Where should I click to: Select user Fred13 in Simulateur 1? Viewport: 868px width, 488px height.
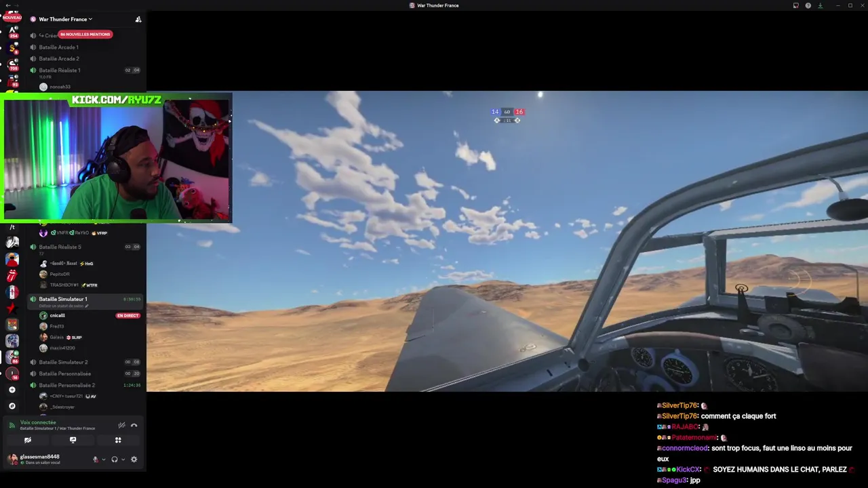pos(57,326)
